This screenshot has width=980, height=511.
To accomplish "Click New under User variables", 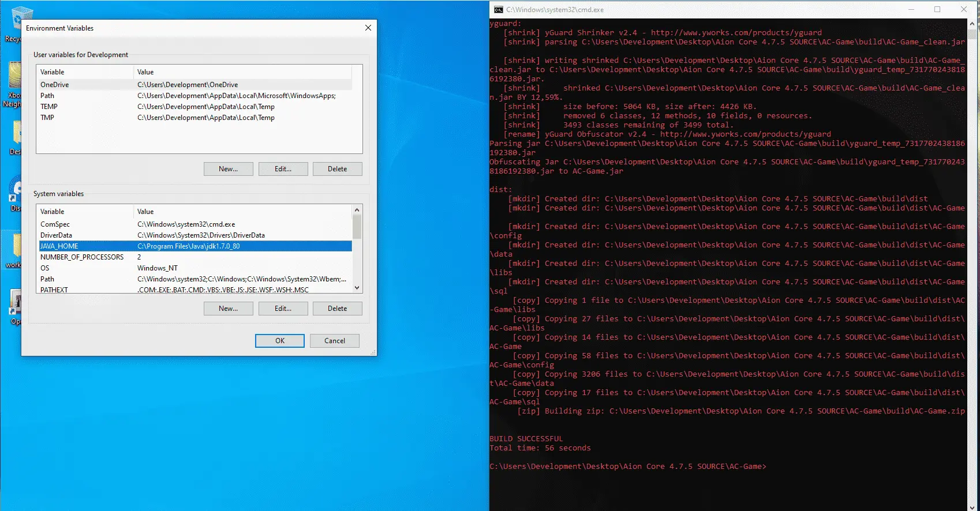I will [x=229, y=169].
